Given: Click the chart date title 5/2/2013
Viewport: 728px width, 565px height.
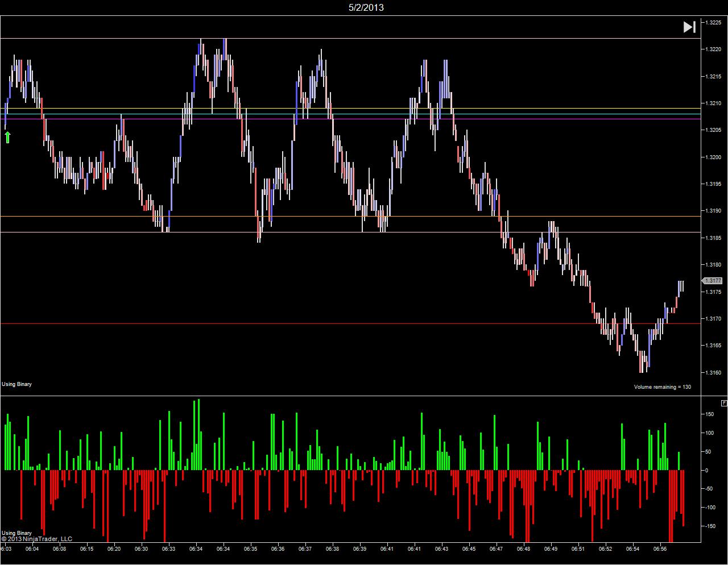Looking at the screenshot, I should tap(366, 7).
